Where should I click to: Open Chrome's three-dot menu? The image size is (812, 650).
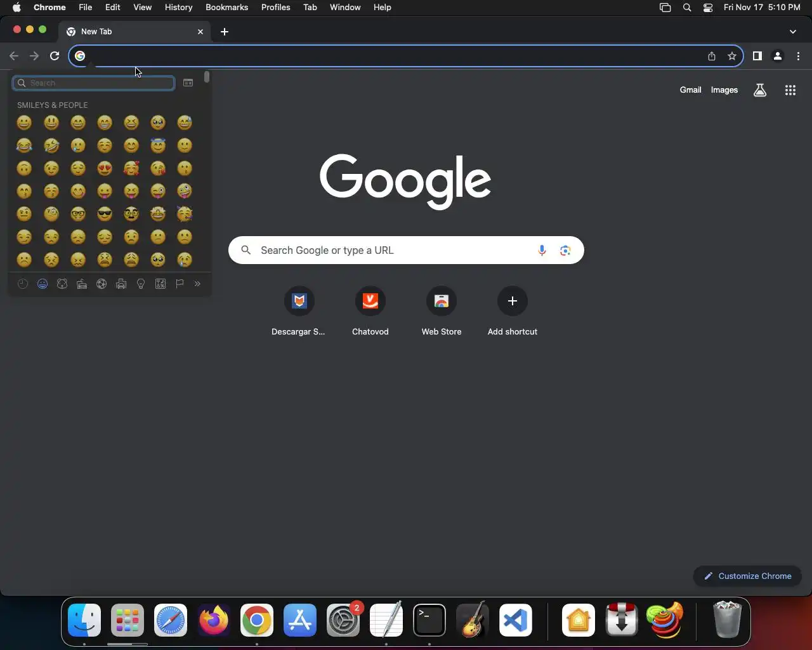[798, 56]
